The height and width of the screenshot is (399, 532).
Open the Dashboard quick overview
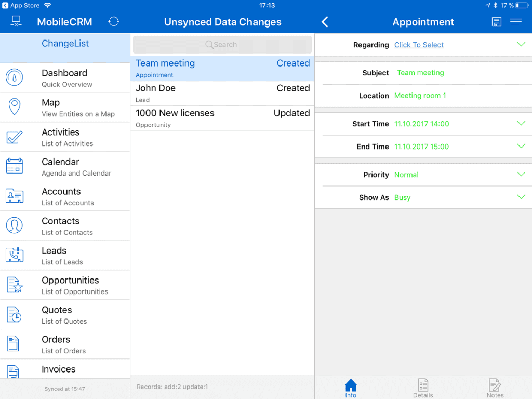(65, 77)
